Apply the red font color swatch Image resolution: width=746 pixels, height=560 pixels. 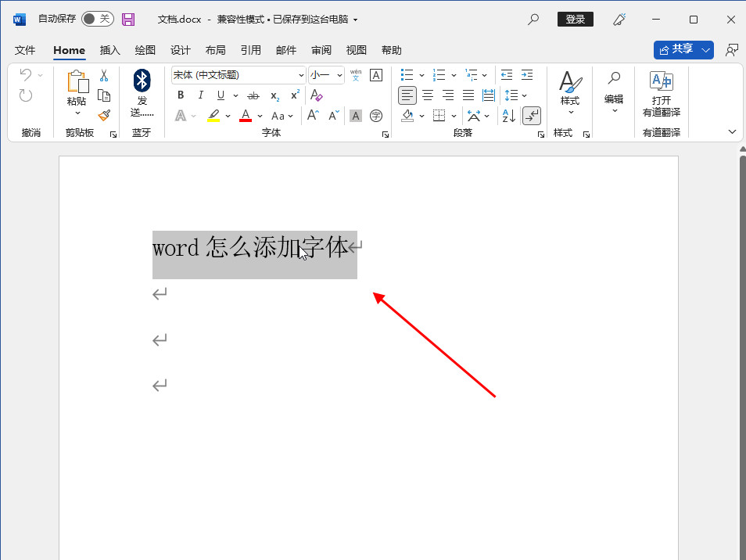coord(246,116)
